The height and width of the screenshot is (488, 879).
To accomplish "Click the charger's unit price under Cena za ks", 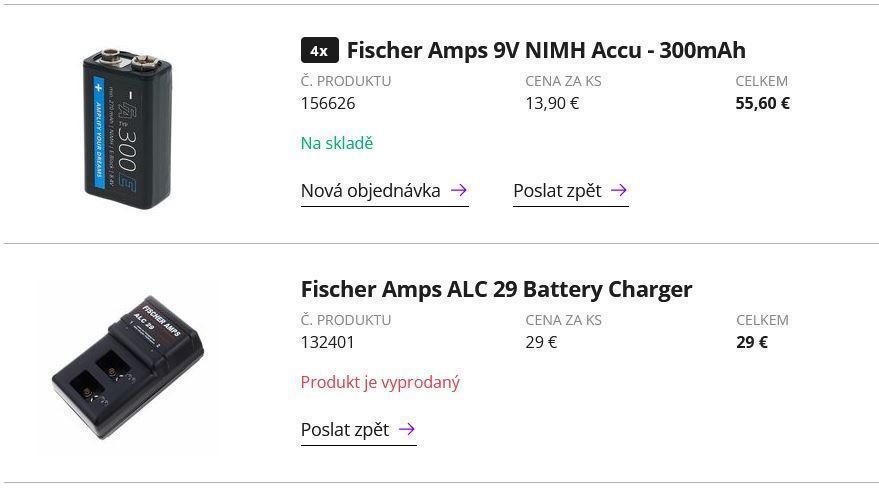I will click(541, 342).
